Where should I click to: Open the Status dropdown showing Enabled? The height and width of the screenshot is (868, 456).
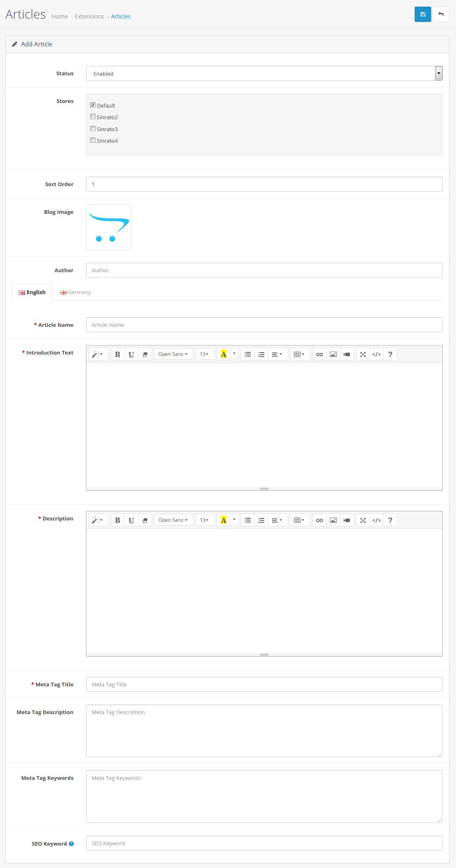[264, 73]
